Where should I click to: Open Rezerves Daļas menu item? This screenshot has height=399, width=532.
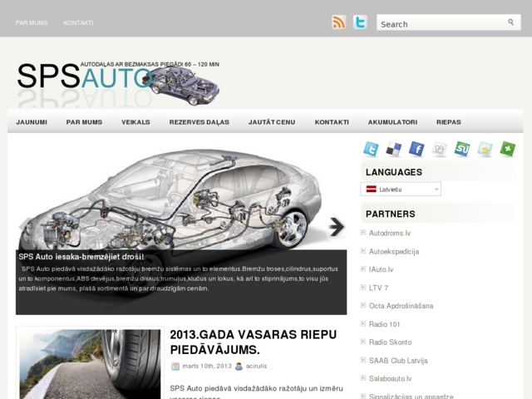coord(199,122)
